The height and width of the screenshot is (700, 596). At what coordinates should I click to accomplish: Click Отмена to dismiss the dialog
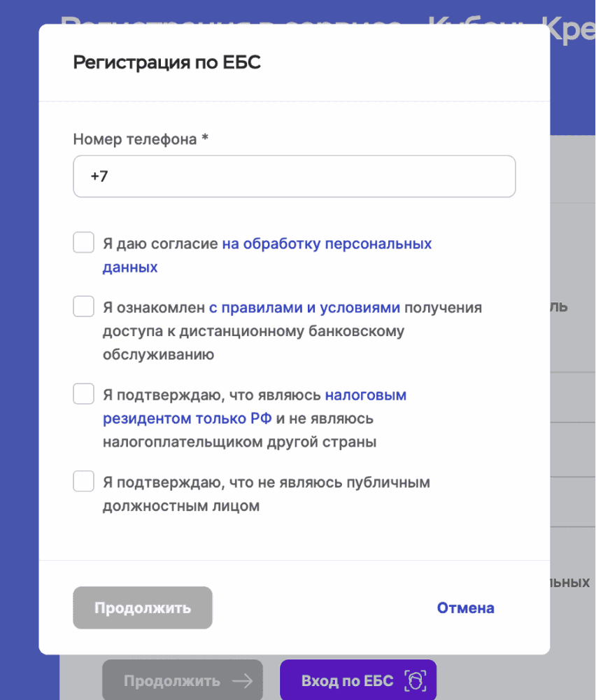[466, 608]
